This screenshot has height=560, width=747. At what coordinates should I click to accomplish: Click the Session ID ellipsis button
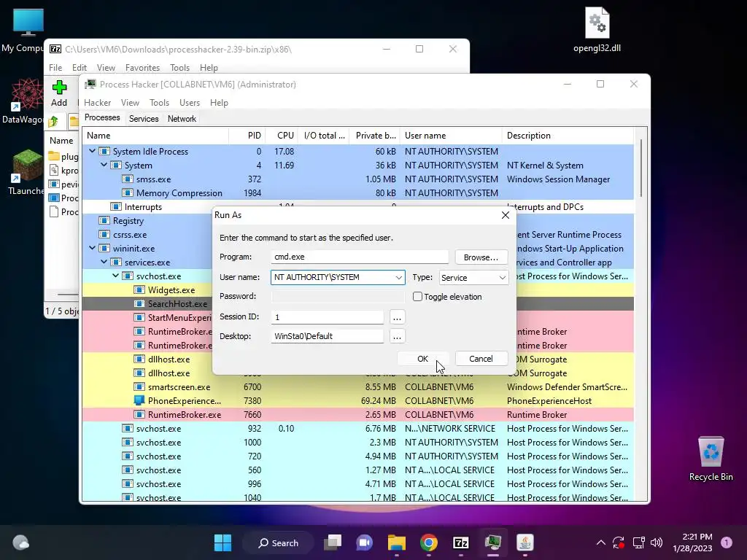(x=397, y=317)
